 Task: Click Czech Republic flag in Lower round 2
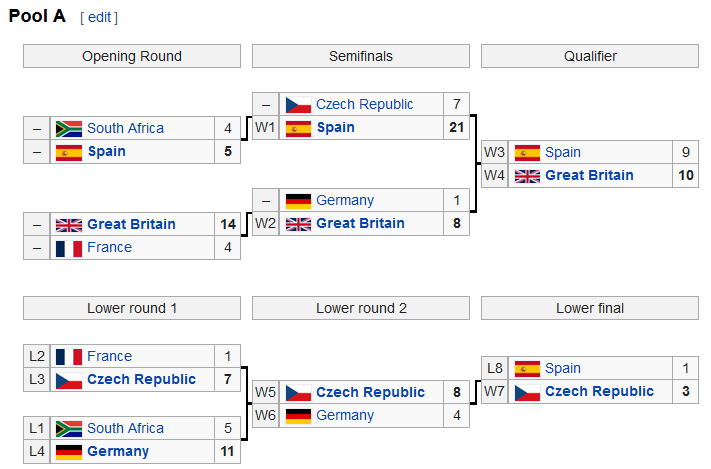coord(297,392)
